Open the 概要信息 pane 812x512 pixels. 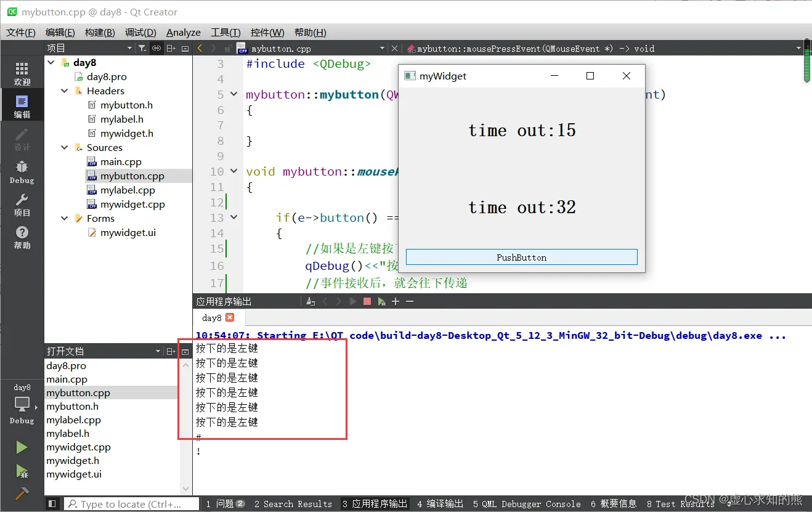click(614, 504)
